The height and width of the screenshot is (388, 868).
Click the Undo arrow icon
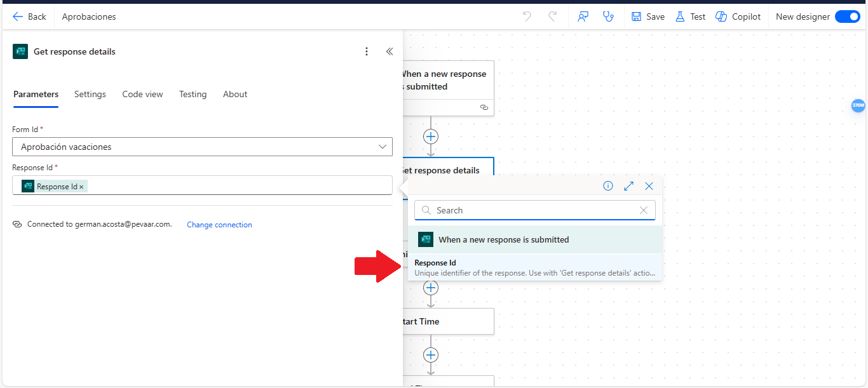click(x=527, y=17)
